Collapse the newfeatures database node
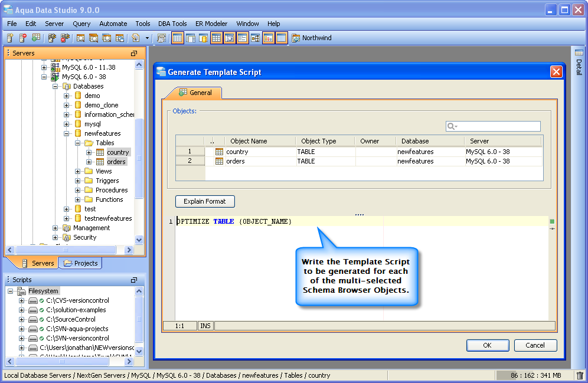The width and height of the screenshot is (588, 383). pos(66,133)
